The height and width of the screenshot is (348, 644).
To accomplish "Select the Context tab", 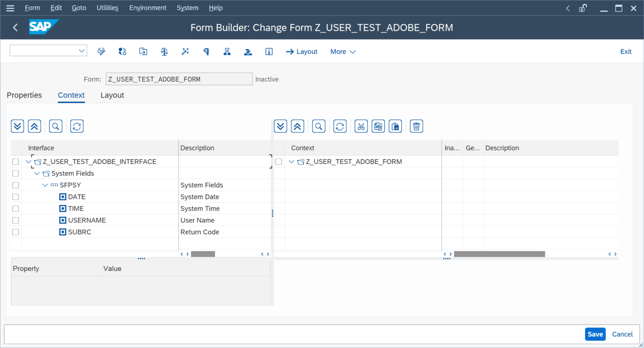I will (71, 95).
